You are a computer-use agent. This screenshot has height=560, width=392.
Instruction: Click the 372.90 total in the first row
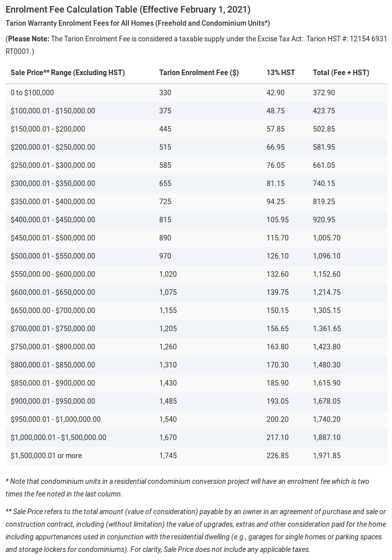(323, 93)
